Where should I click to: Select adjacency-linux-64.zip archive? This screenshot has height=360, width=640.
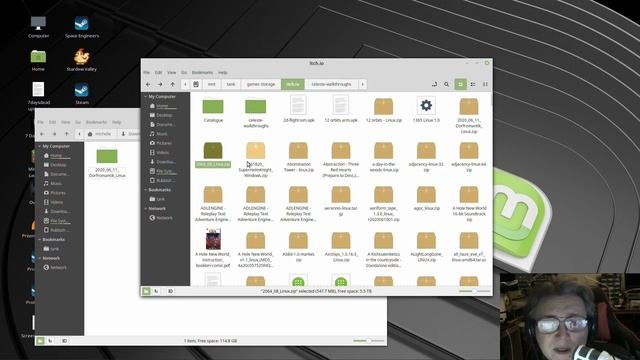tap(469, 157)
